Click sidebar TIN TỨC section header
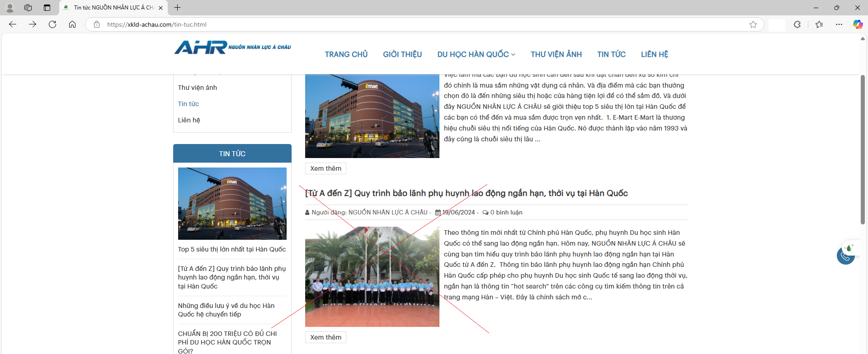The width and height of the screenshot is (868, 354). pos(232,154)
